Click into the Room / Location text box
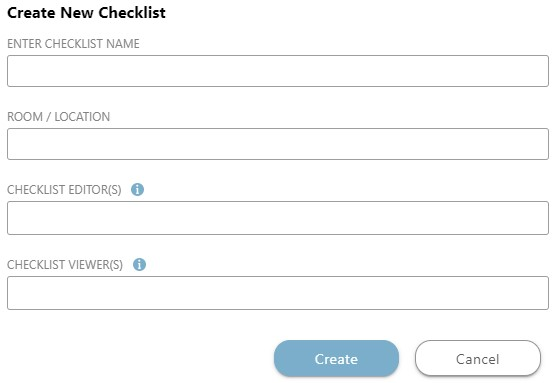 (x=278, y=144)
